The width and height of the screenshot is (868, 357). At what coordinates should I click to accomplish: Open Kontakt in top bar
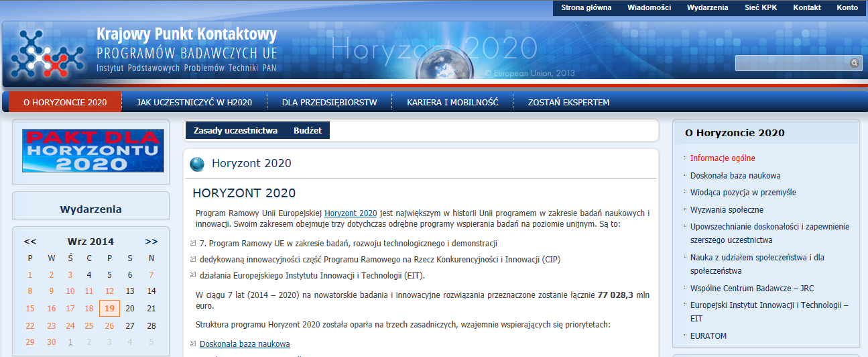(x=807, y=7)
